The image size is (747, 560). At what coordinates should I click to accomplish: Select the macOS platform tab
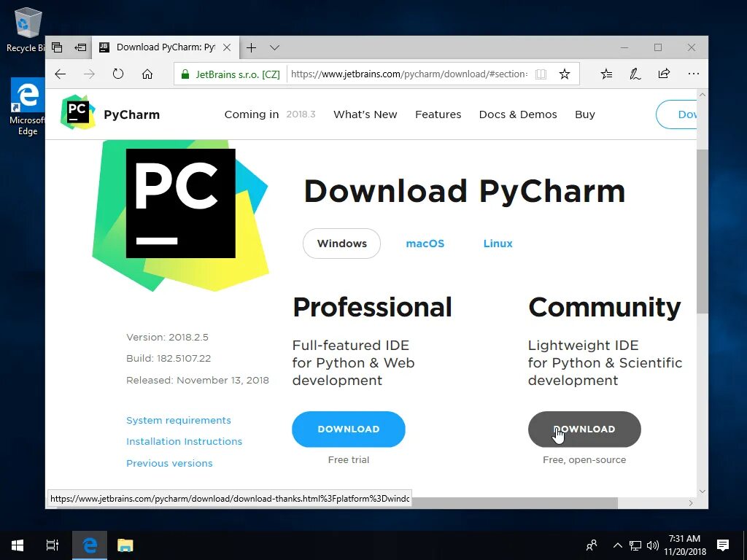(x=425, y=244)
